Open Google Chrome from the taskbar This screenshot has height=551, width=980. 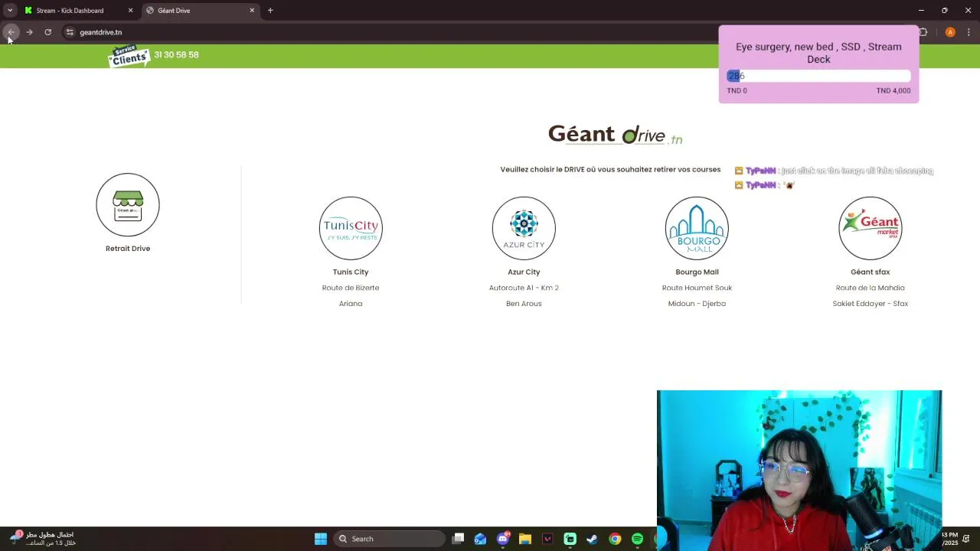[615, 539]
